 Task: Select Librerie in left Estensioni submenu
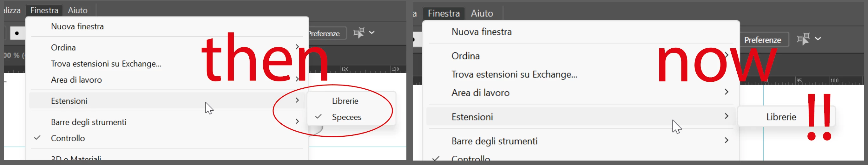(351, 101)
